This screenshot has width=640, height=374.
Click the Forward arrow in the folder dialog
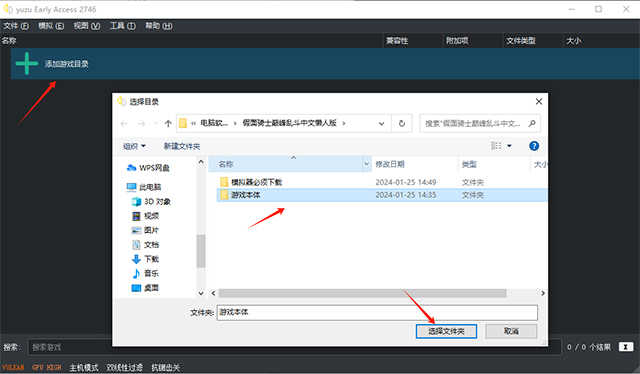141,123
